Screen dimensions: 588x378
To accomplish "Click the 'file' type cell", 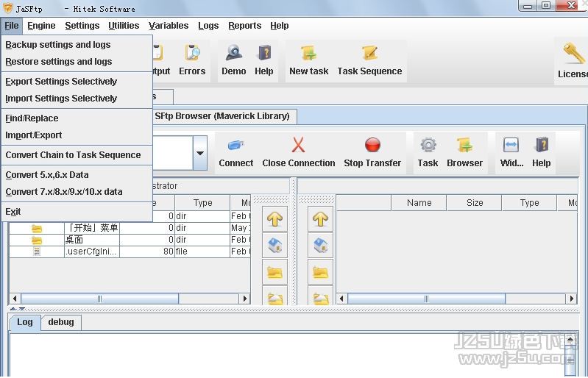I will [x=202, y=252].
